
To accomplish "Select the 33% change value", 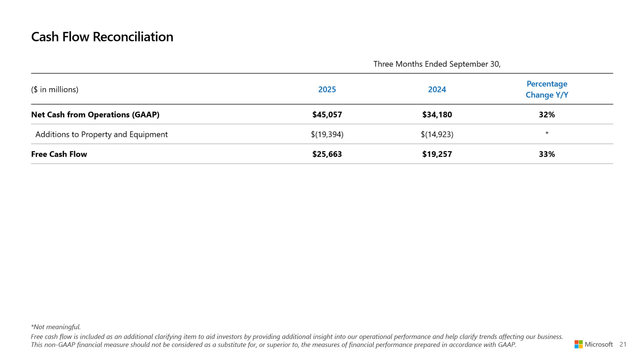I will tap(547, 154).
